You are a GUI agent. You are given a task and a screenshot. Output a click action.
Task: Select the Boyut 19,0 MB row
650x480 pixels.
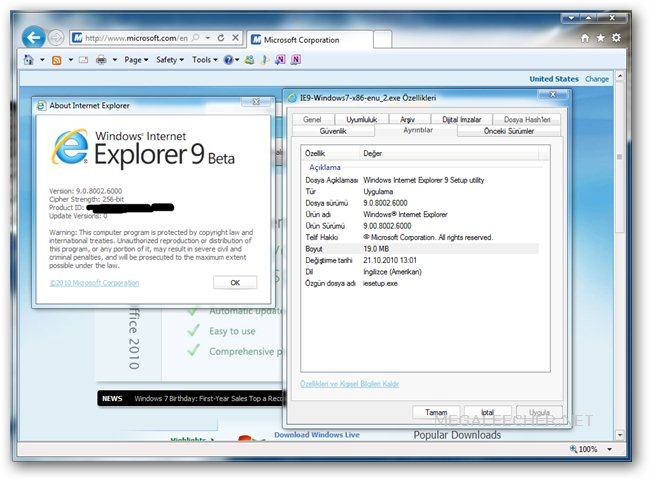[x=421, y=249]
